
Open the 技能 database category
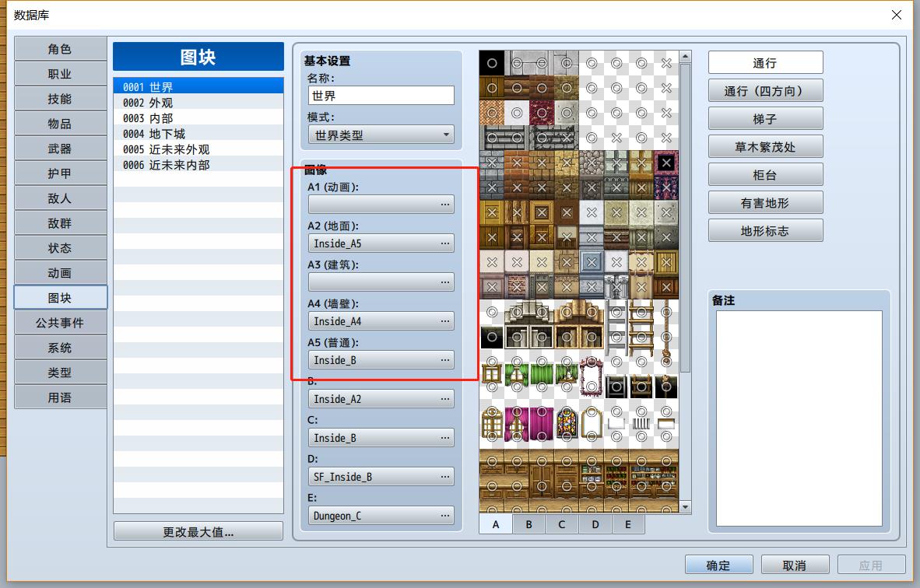[61, 99]
